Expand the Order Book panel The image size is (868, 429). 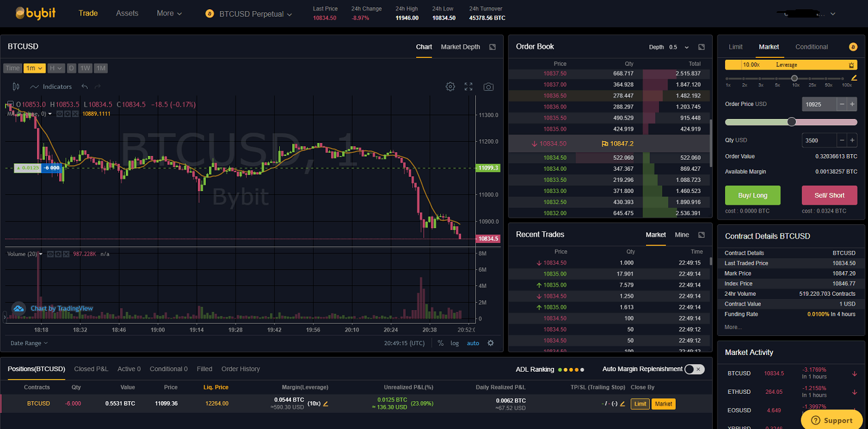[x=702, y=47]
